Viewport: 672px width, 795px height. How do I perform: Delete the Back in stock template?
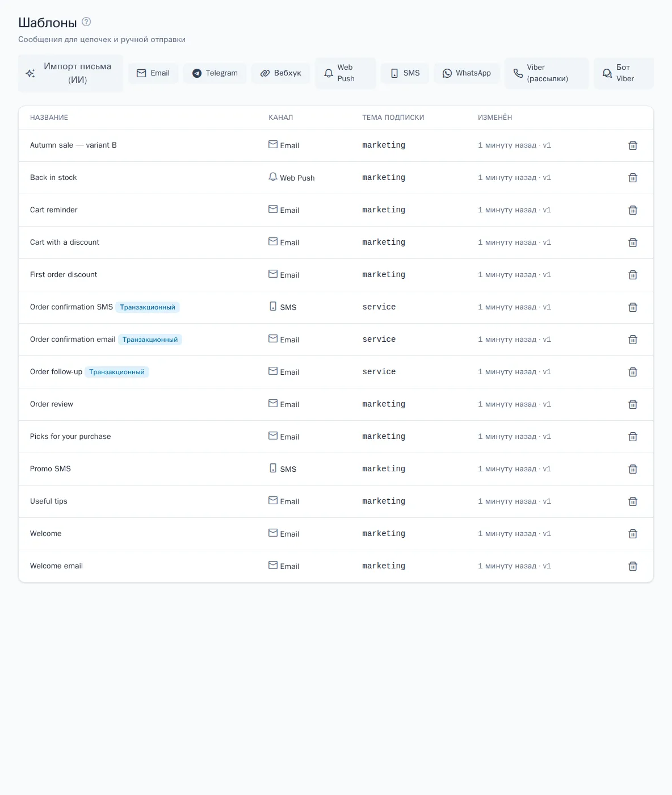[x=633, y=178]
